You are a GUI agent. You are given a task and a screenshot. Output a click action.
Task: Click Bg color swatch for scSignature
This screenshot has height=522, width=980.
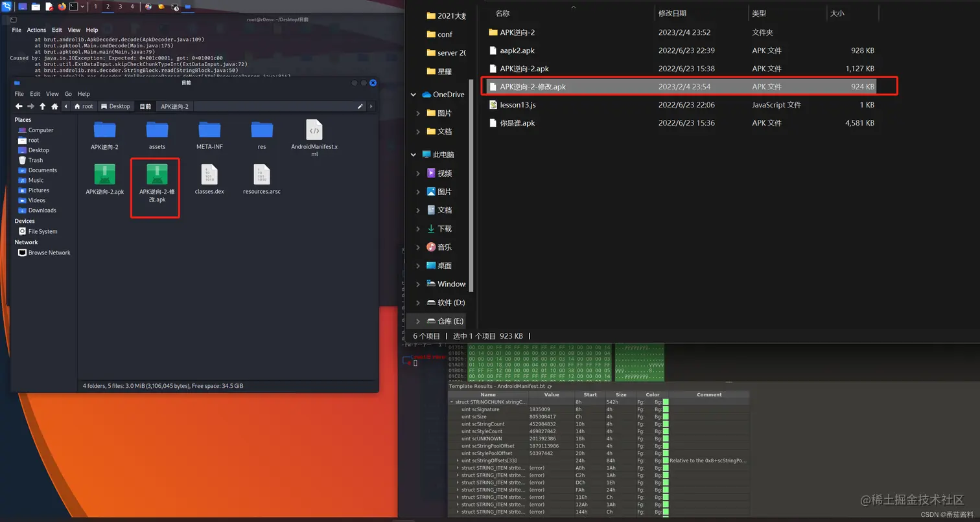666,409
